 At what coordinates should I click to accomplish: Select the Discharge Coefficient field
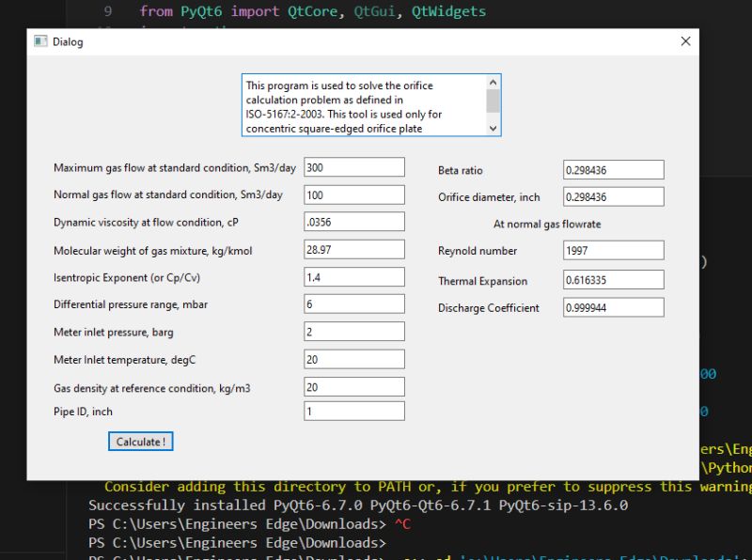click(613, 306)
